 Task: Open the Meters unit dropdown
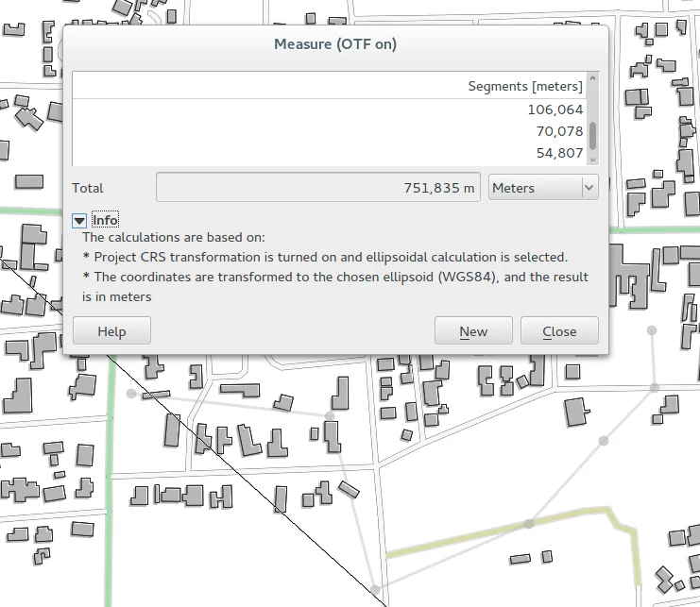point(544,188)
